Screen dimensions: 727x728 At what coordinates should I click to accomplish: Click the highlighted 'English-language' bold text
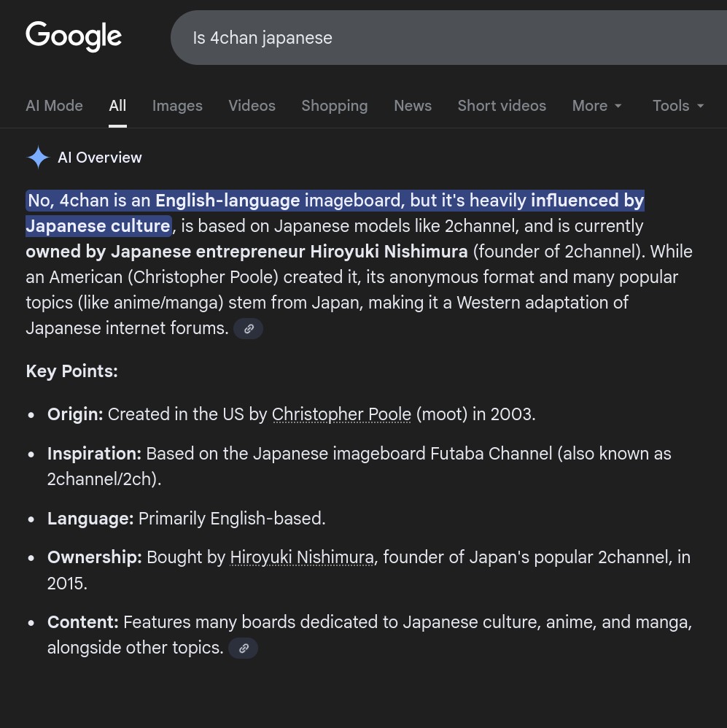pos(228,201)
